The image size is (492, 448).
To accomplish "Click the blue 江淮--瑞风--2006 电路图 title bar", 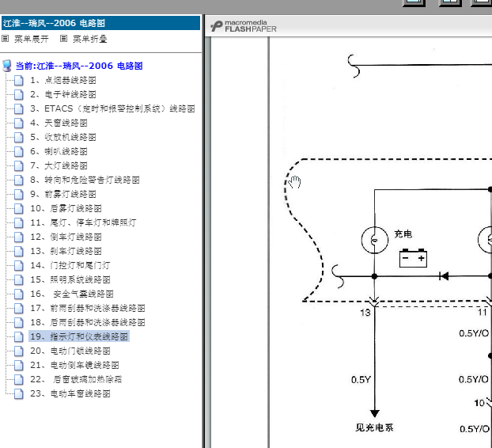I will click(100, 23).
